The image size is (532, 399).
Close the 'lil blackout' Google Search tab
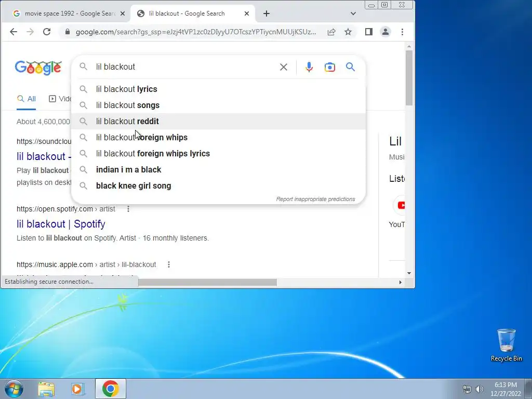click(247, 14)
